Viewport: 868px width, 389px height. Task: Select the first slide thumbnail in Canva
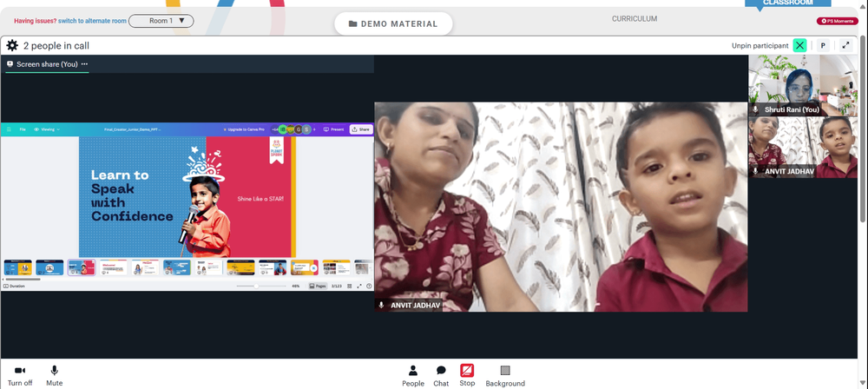[x=17, y=267]
